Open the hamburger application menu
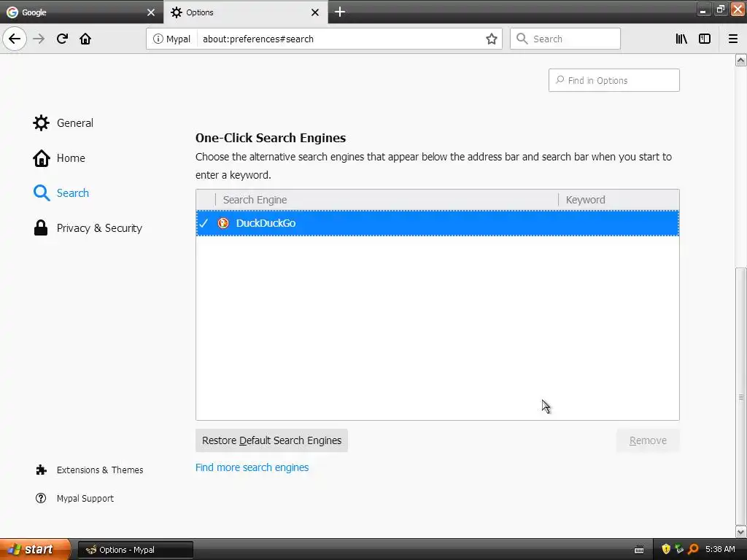Viewport: 747px width, 560px height. pyautogui.click(x=732, y=39)
